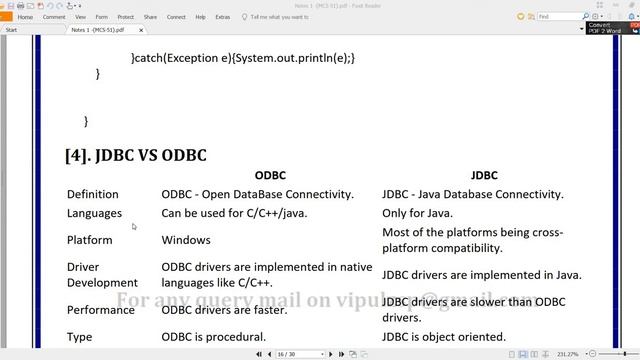Click into the Find search field
The width and height of the screenshot is (640, 360).
pos(559,16)
